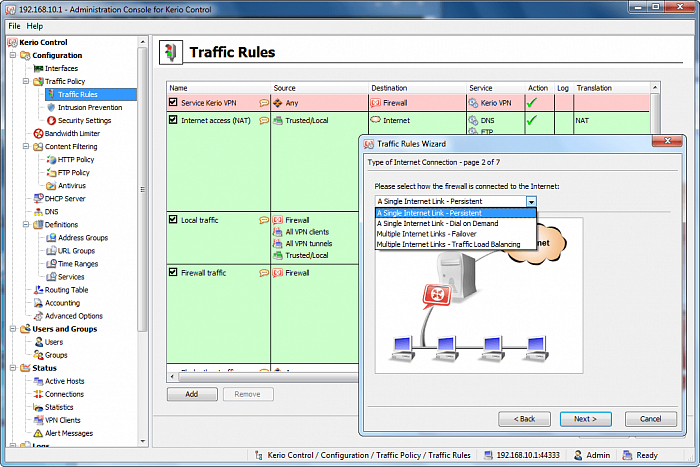
Task: Click the Time Ranges clock icon
Action: 51,263
